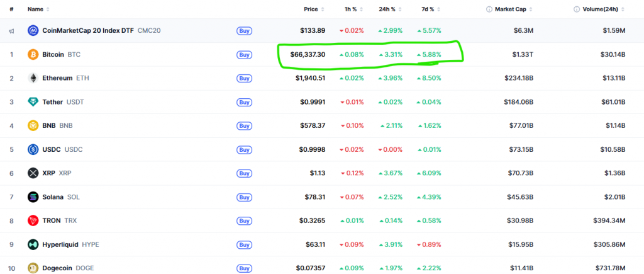Click BNB price $578.37
The height and width of the screenshot is (274, 644).
[313, 126]
